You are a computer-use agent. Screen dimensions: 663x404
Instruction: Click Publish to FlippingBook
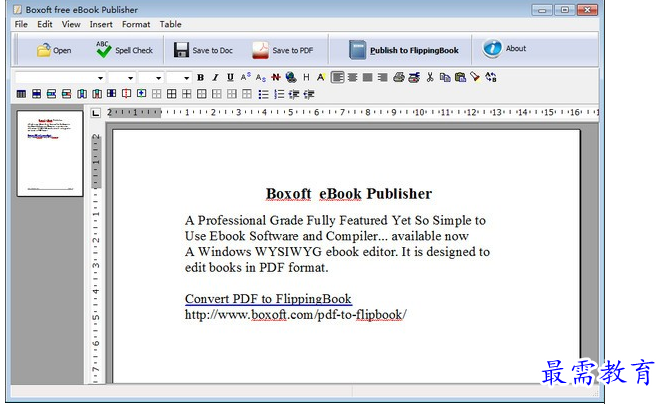pos(404,50)
